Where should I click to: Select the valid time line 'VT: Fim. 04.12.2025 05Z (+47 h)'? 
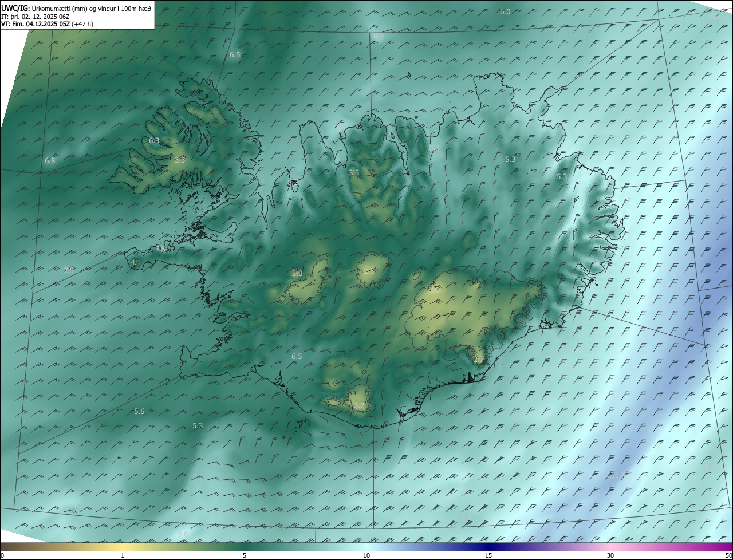[x=48, y=23]
